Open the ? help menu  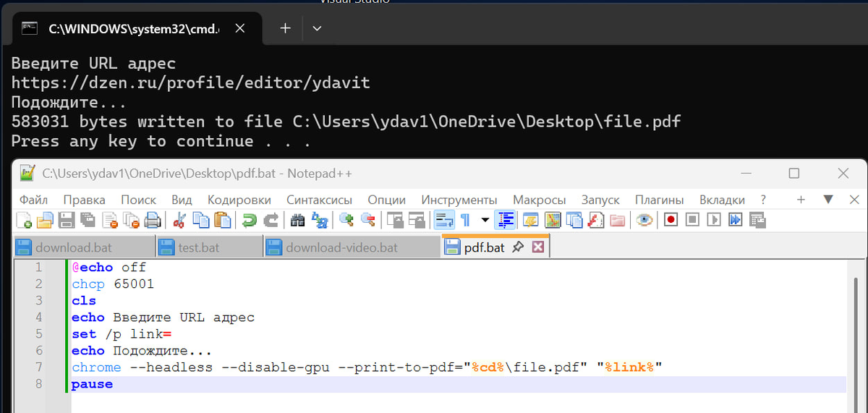coord(763,200)
